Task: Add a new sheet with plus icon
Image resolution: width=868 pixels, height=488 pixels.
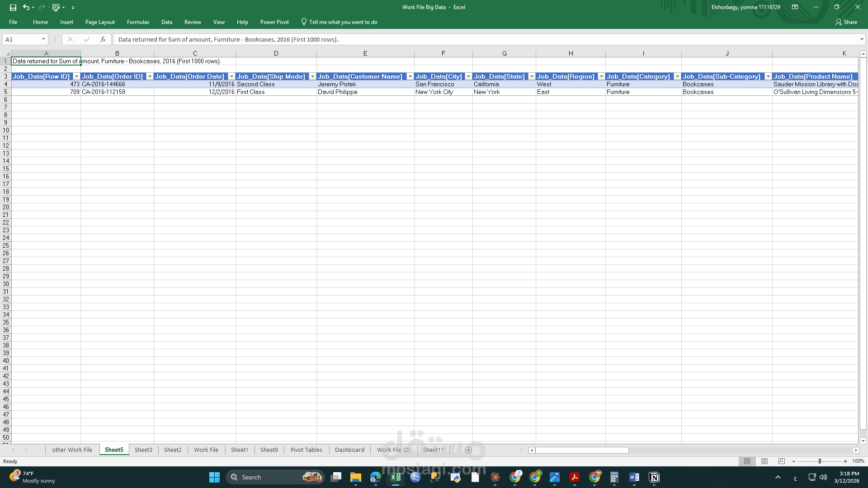Action: click(468, 450)
